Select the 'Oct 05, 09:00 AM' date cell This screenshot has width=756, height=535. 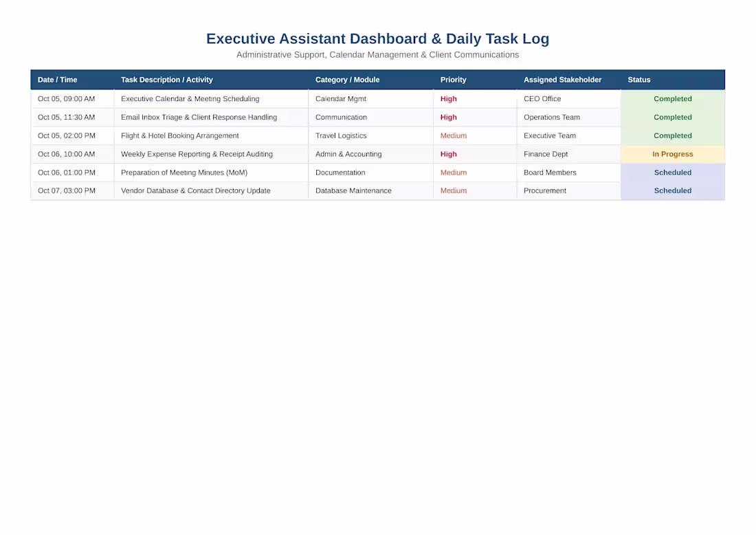[72, 99]
